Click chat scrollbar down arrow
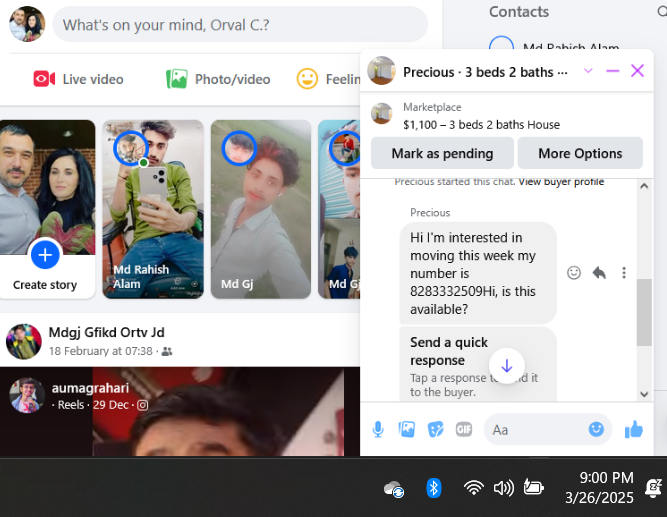Image resolution: width=667 pixels, height=517 pixels. (x=644, y=394)
